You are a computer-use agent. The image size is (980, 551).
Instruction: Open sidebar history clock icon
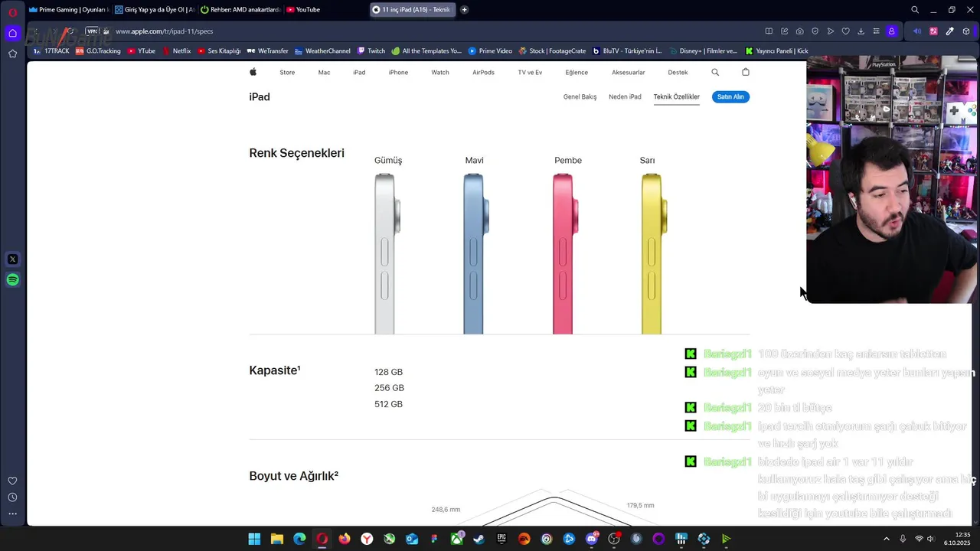pos(12,497)
